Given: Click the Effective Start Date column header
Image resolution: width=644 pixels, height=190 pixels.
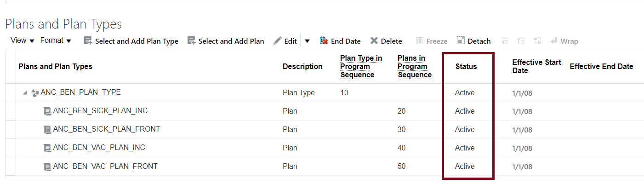Looking at the screenshot, I should tap(536, 67).
